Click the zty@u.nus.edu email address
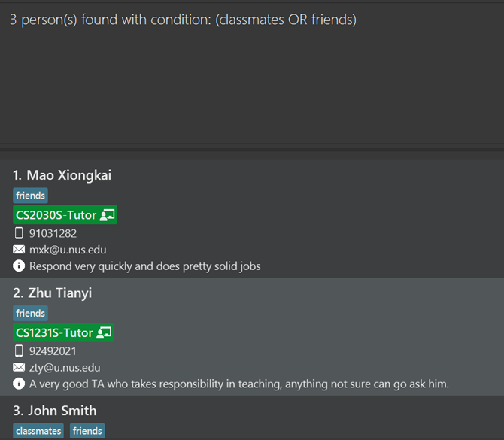504x440 pixels. [65, 367]
